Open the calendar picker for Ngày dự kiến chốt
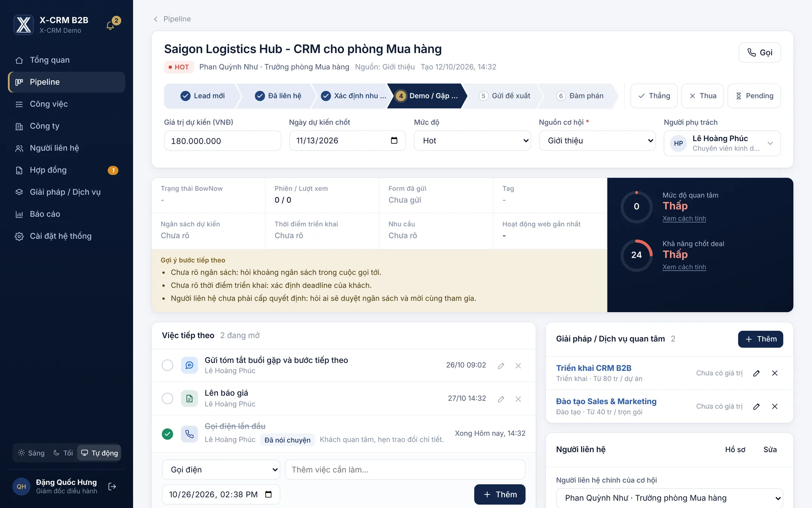The height and width of the screenshot is (508, 812). (x=394, y=140)
